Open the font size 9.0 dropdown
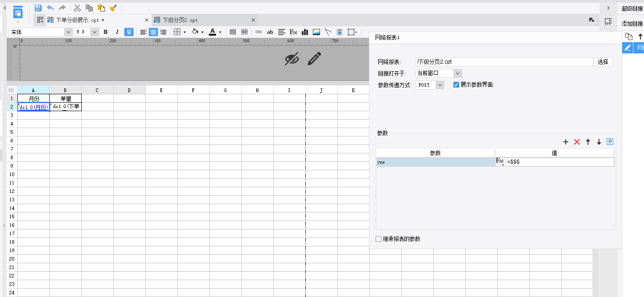This screenshot has width=644, height=297. pos(95,32)
